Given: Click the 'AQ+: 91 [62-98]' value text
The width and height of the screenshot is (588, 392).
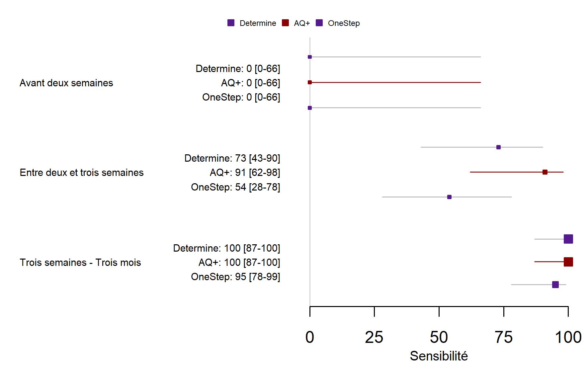Looking at the screenshot, I should [x=245, y=173].
